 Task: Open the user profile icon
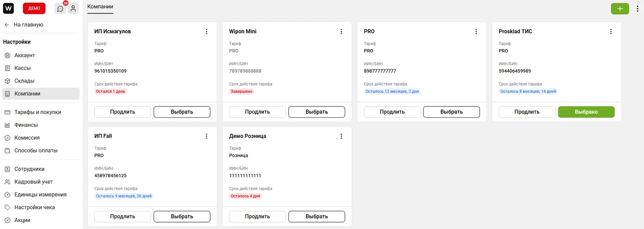click(x=73, y=8)
